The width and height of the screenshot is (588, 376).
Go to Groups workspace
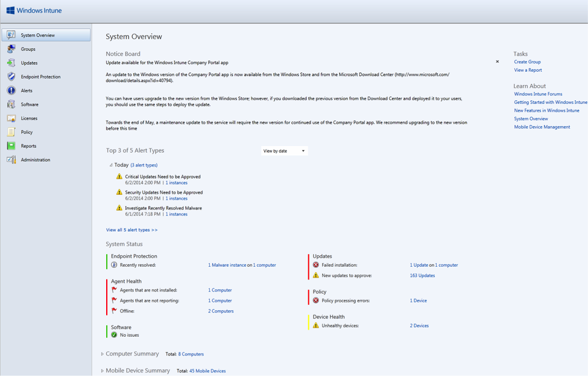coord(28,49)
